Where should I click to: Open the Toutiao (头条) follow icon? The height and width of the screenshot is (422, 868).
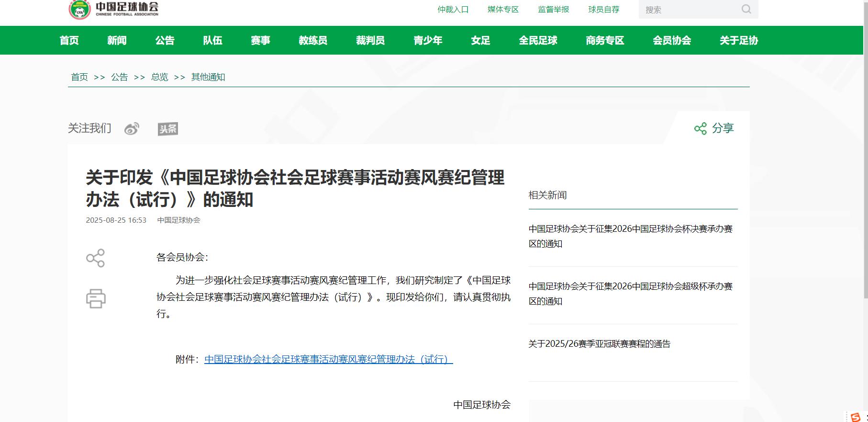pos(168,129)
